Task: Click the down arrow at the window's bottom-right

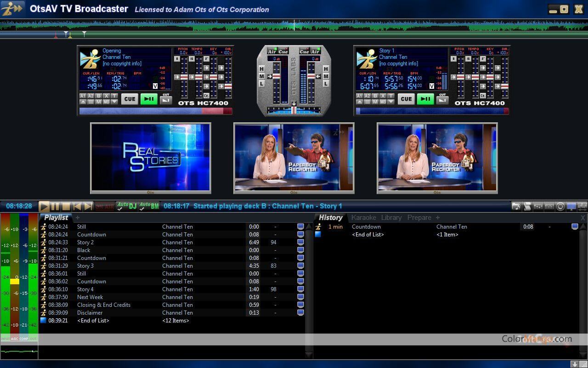Action: (574, 364)
